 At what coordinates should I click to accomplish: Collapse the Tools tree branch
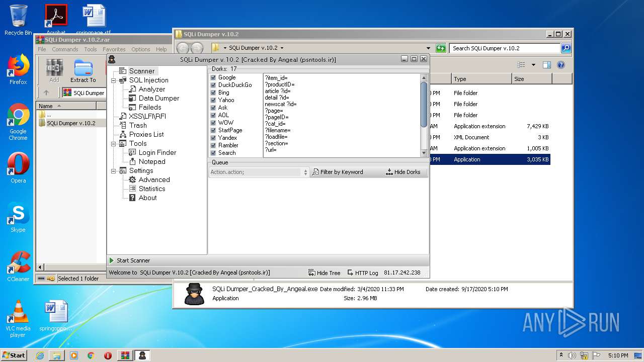(x=113, y=144)
